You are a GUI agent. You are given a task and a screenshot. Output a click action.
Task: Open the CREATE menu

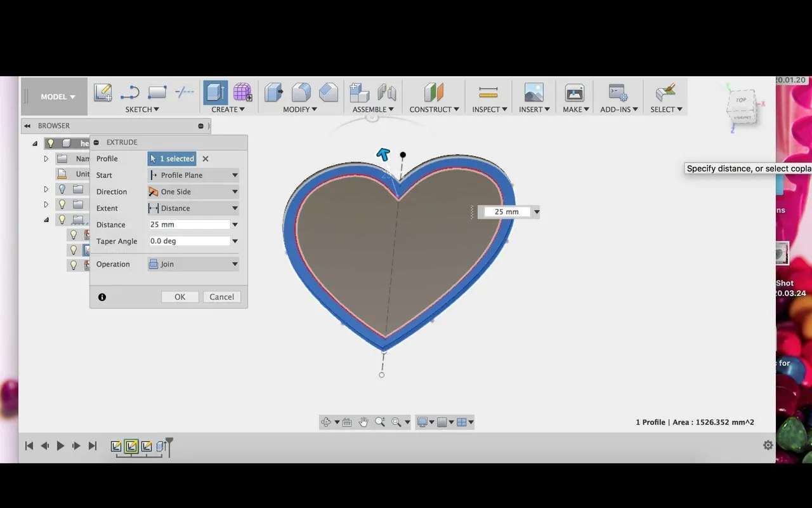click(x=228, y=109)
